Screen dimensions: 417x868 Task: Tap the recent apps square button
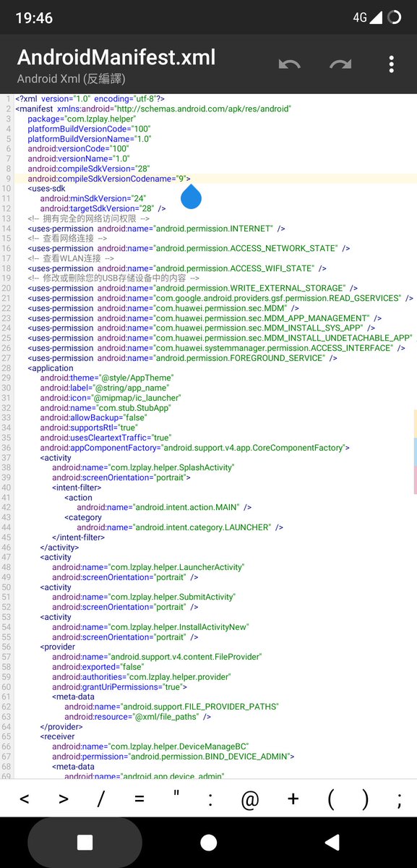pos(85,842)
